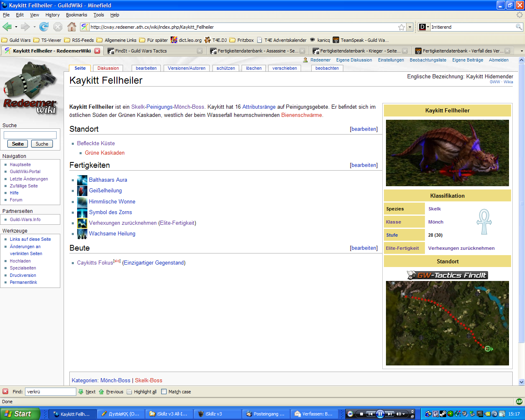Open the address bar URL history dropdown
This screenshot has height=420, width=525.
point(410,27)
